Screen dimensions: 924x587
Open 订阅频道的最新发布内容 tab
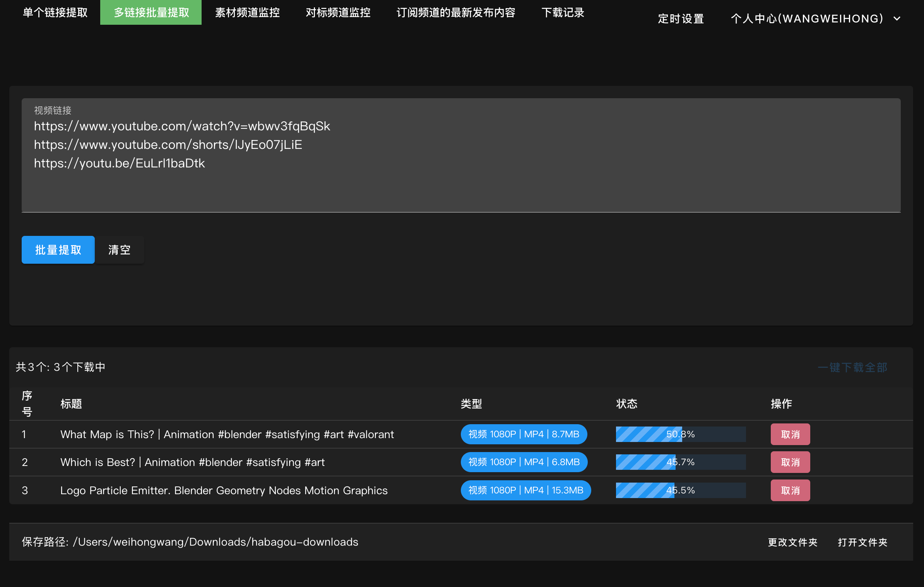click(x=455, y=12)
